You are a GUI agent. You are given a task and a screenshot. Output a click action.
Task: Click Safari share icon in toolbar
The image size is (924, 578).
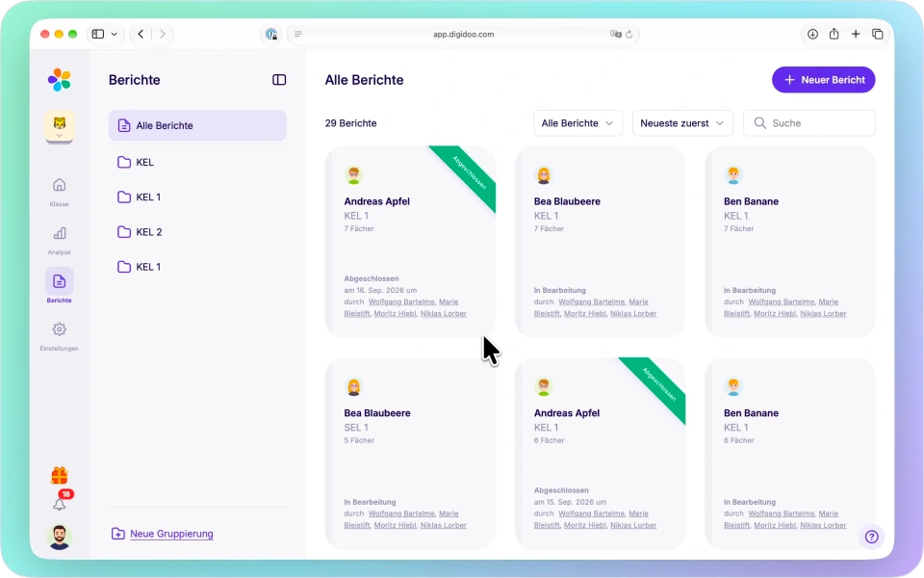834,35
